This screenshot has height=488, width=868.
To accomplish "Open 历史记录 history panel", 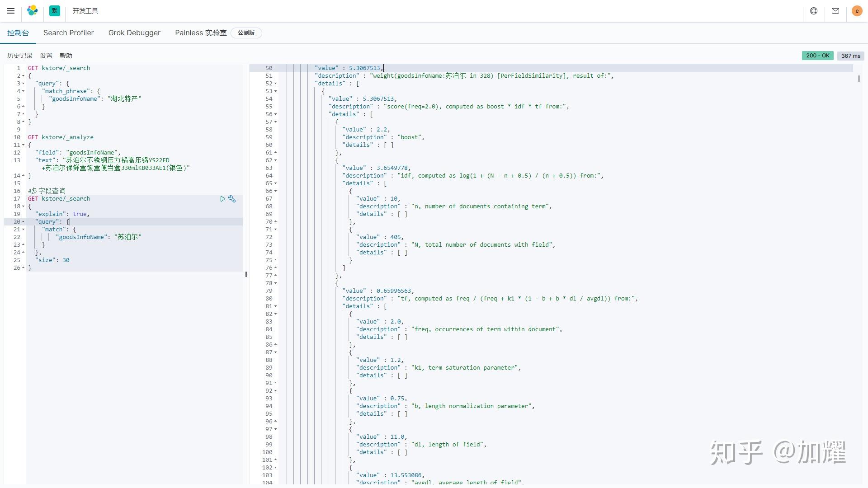I will [x=20, y=56].
